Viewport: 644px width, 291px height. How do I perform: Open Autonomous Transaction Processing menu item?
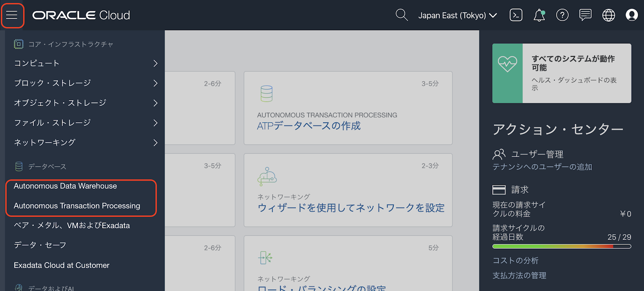pyautogui.click(x=77, y=206)
